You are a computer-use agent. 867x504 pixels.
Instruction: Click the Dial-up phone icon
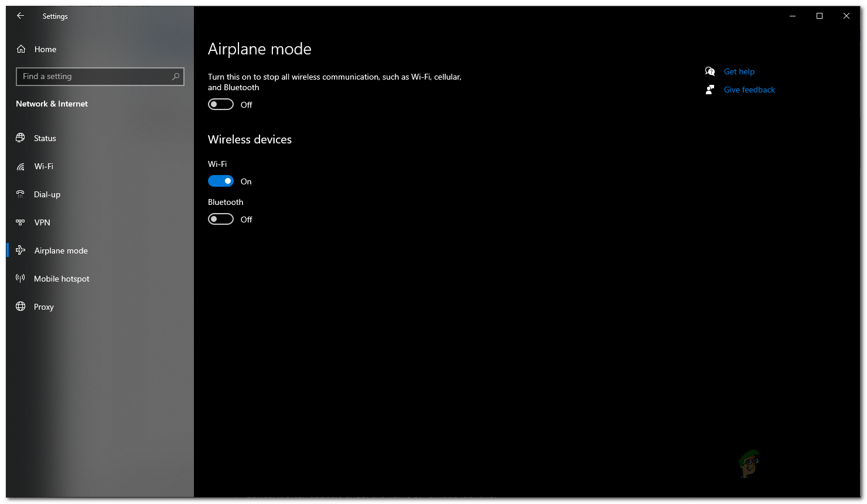point(21,194)
